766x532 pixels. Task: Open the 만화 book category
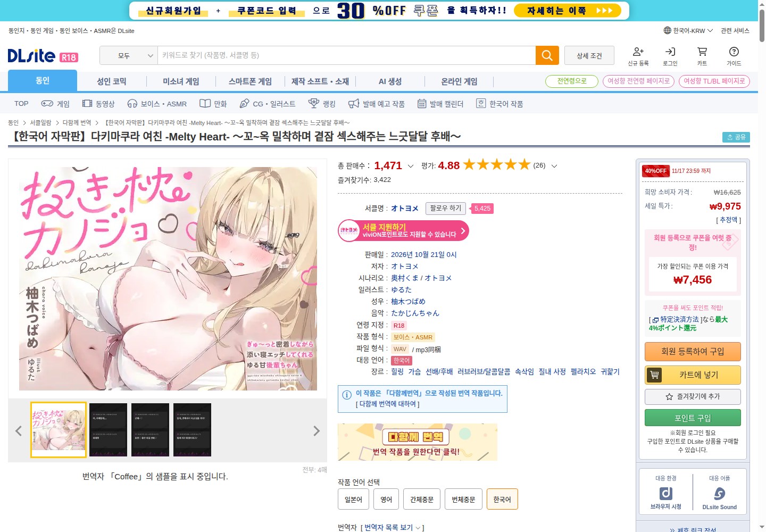pos(213,104)
